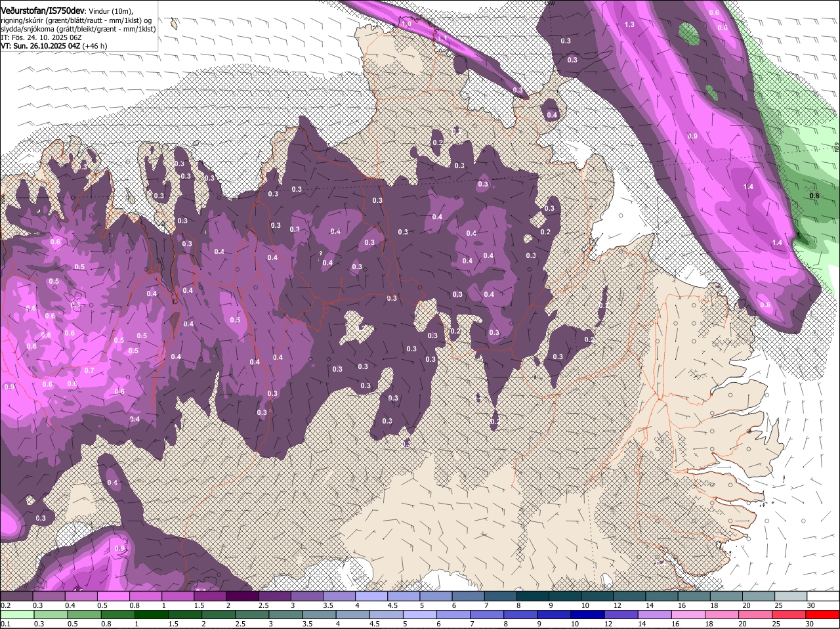
Task: Pick the snow legend swatch starting at 0.3
Action: (49, 596)
